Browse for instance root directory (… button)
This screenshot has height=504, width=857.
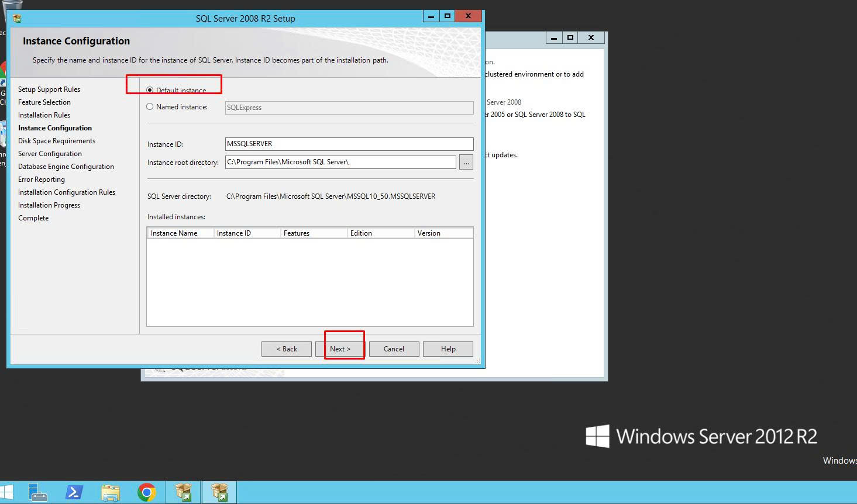[466, 163]
